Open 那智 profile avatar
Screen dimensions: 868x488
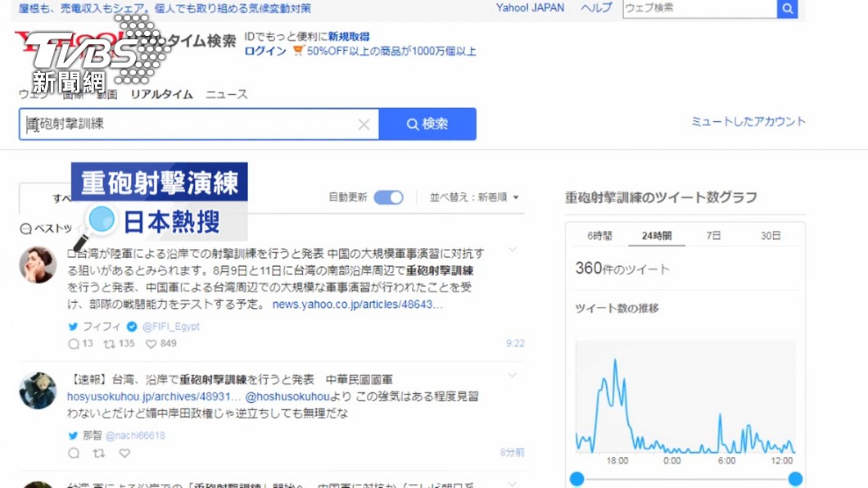click(38, 391)
